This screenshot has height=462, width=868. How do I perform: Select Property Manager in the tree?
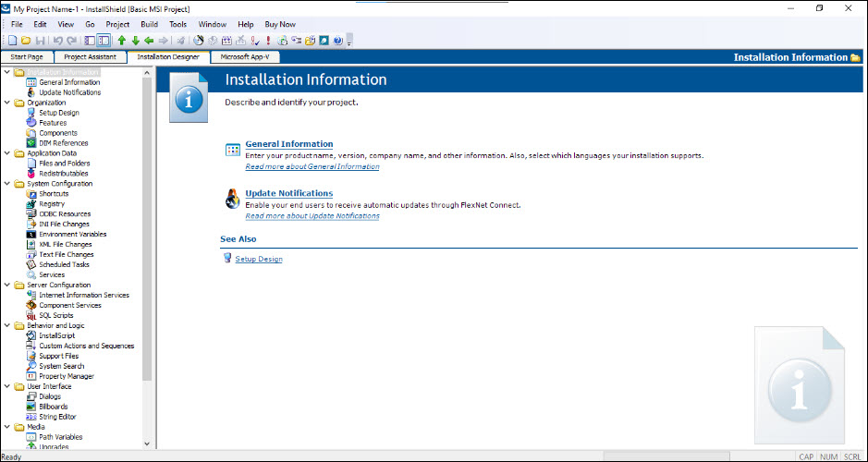(67, 376)
